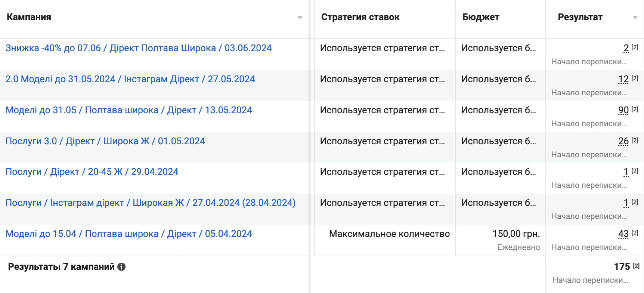This screenshot has width=644, height=293.
Task: Click the Стратегия ставок column header
Action: click(360, 17)
